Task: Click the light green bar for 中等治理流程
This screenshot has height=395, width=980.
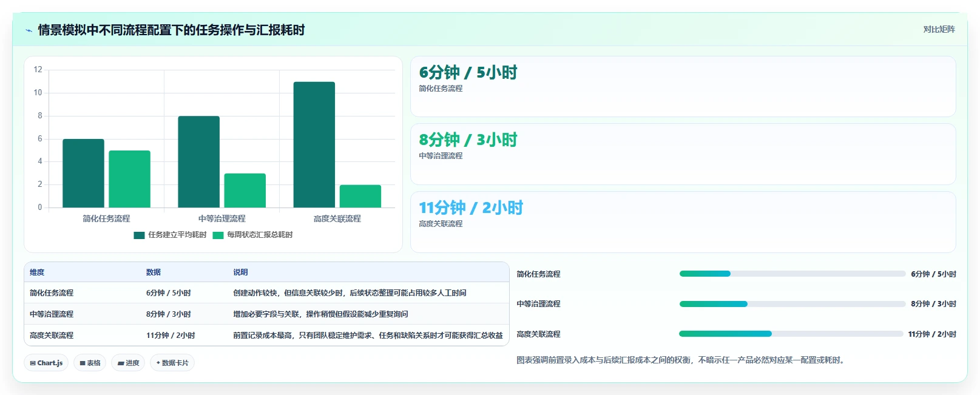Action: 245,191
